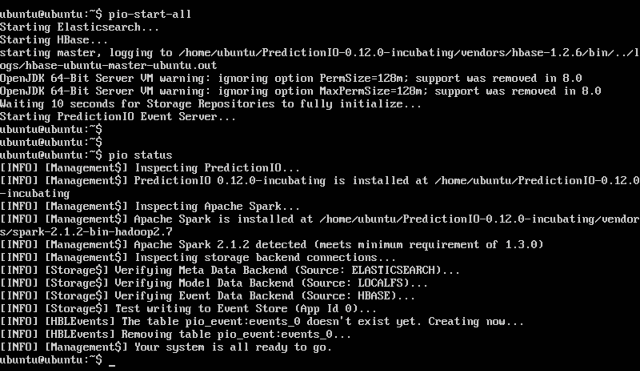Viewport: 640px width, 371px height.
Task: Click the 'Starting Elasticsearch...' line
Action: pyautogui.click(x=80, y=27)
